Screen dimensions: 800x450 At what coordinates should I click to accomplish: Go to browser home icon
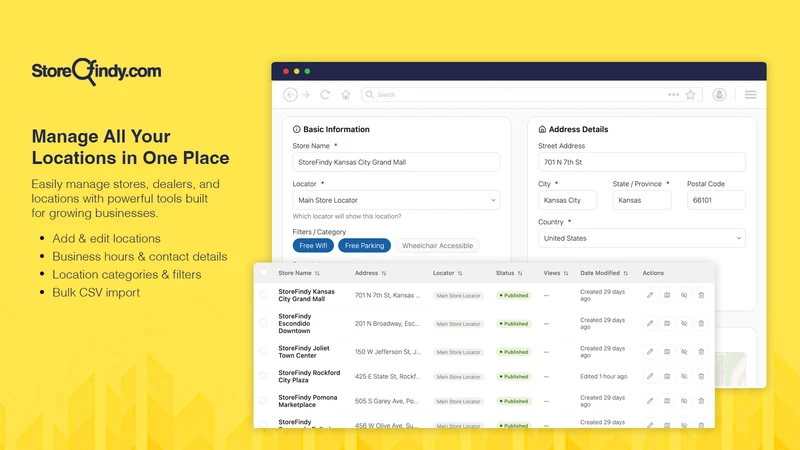point(346,95)
